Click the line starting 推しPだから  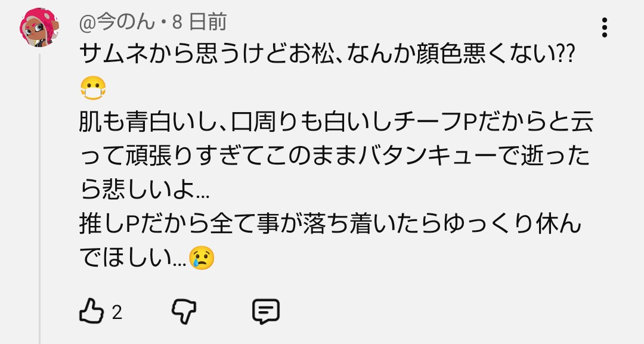[330, 224]
